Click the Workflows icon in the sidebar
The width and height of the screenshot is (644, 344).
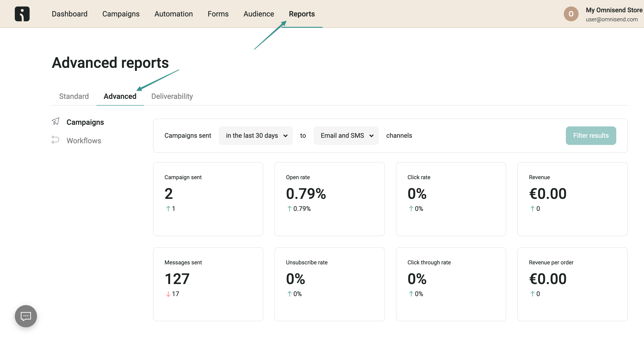point(55,140)
